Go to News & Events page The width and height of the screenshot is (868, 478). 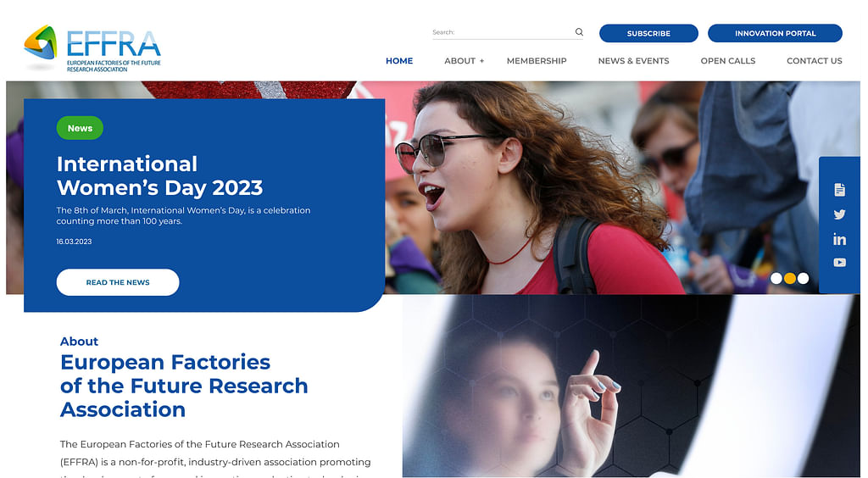[633, 61]
